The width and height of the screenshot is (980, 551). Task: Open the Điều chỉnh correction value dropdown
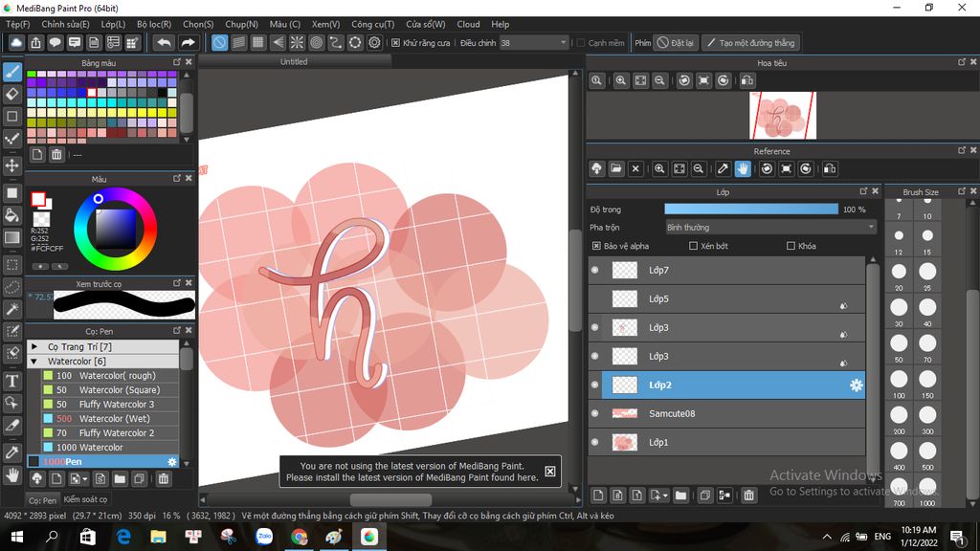pyautogui.click(x=563, y=43)
